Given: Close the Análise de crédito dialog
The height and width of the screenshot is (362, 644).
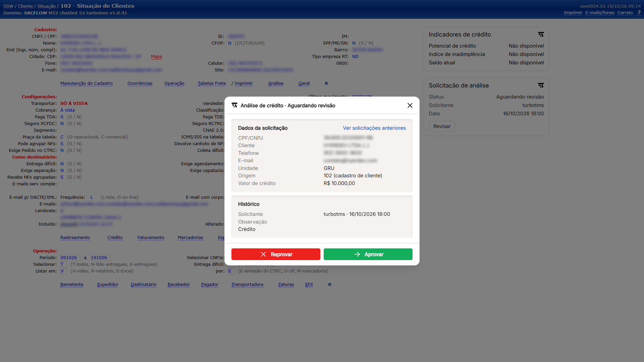Looking at the screenshot, I should (410, 106).
